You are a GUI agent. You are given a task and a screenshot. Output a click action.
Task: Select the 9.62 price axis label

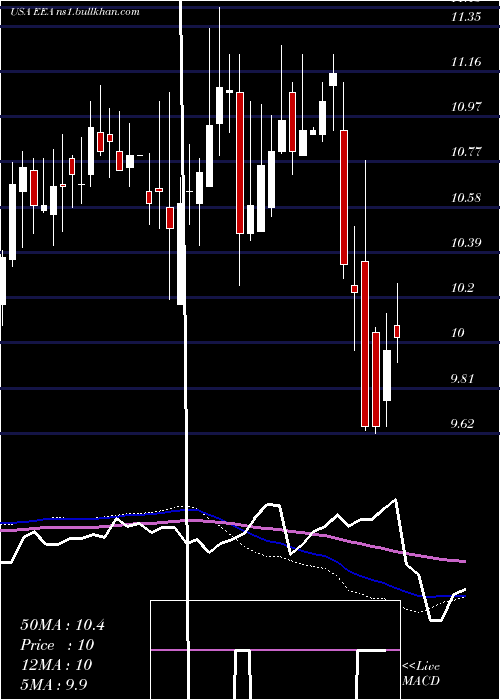[x=462, y=424]
